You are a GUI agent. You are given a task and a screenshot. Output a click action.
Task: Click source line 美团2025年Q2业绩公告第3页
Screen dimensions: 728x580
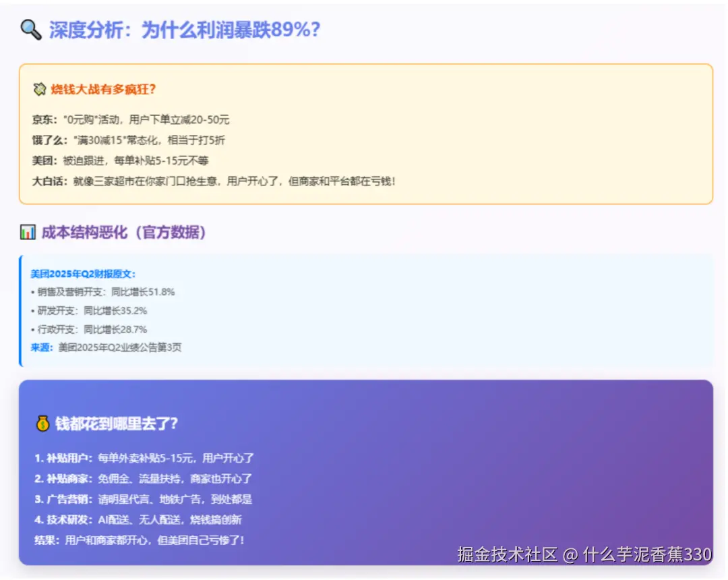coord(107,347)
